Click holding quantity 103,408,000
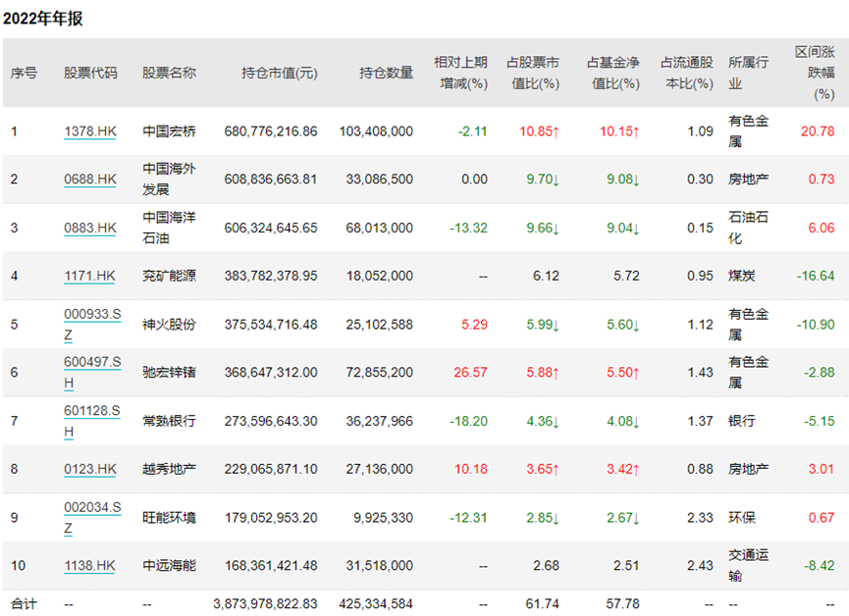The image size is (849, 616). click(x=376, y=131)
